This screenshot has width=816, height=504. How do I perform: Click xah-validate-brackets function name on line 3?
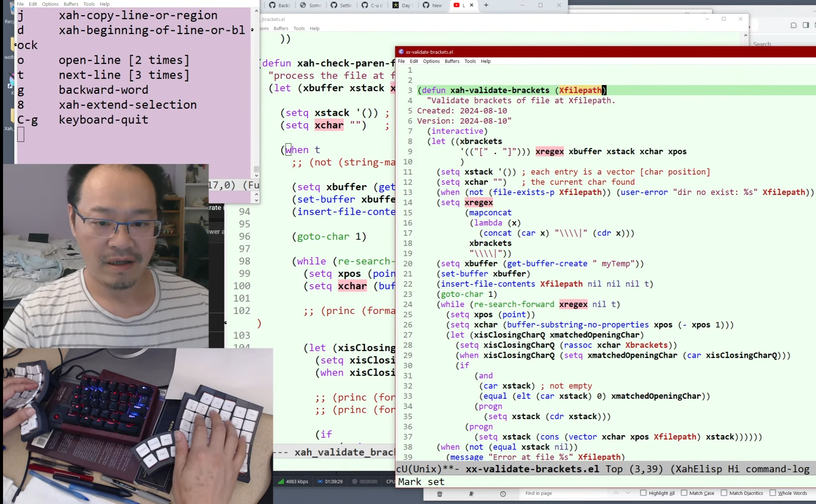point(500,90)
